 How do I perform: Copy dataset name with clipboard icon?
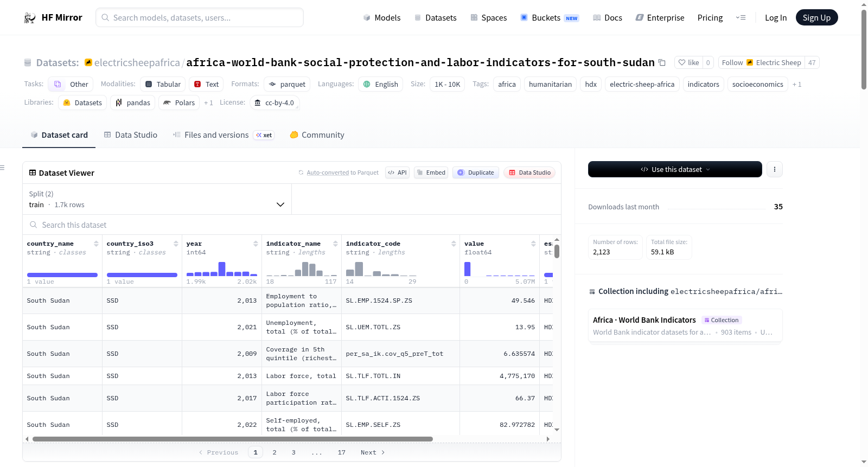[x=662, y=62]
